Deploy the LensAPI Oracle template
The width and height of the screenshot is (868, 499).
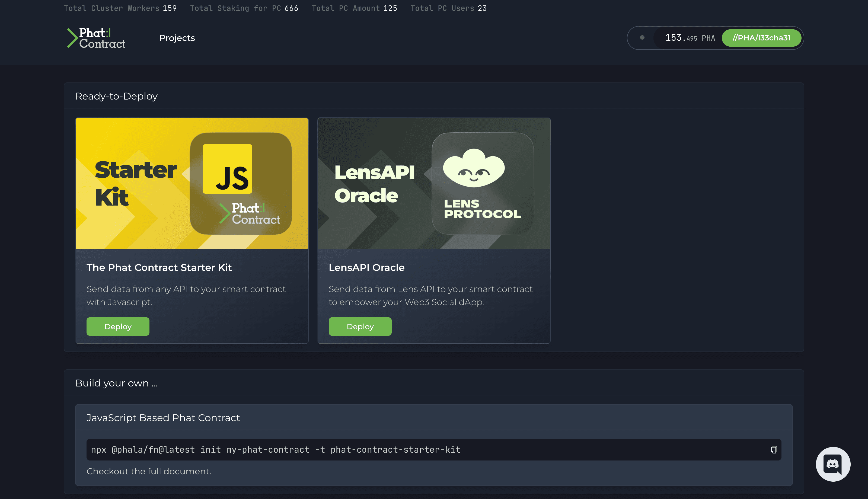click(360, 326)
